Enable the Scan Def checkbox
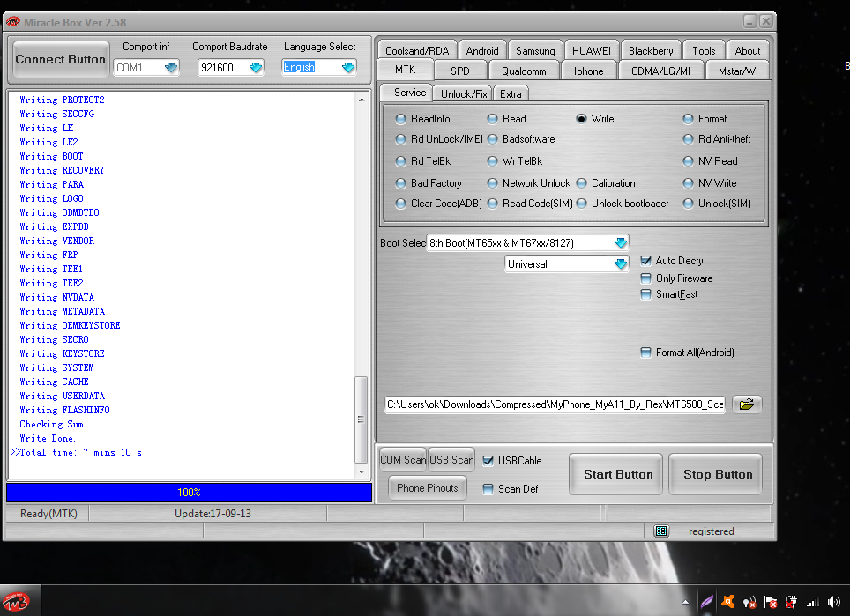Image resolution: width=850 pixels, height=616 pixels. click(488, 489)
